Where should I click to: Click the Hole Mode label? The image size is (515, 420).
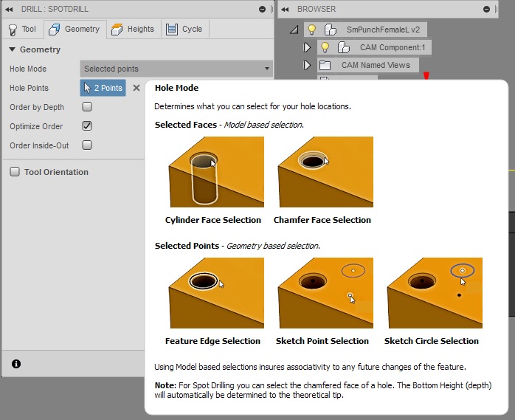coord(28,69)
